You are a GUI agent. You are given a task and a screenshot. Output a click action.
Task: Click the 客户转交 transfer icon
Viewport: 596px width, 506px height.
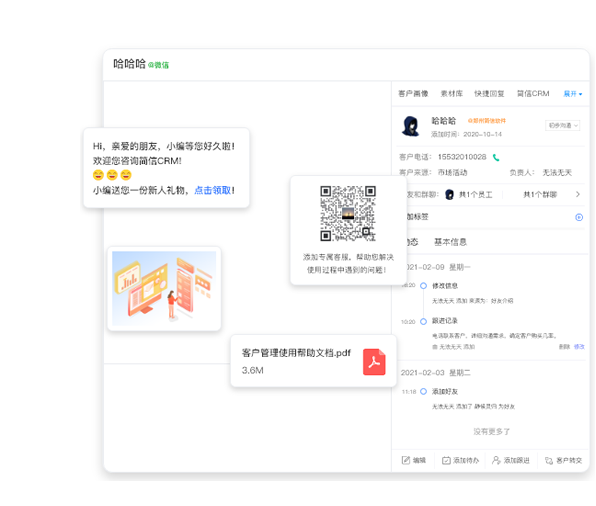(549, 460)
